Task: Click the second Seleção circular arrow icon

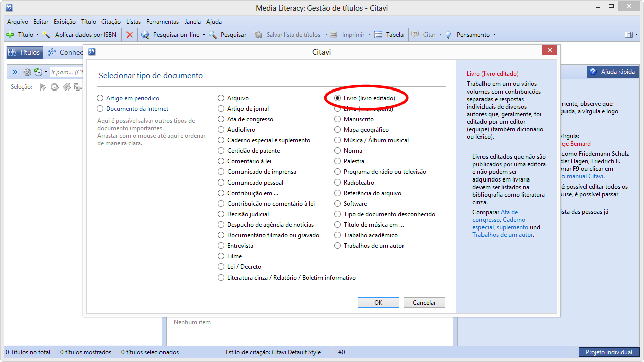Action: coord(54,87)
